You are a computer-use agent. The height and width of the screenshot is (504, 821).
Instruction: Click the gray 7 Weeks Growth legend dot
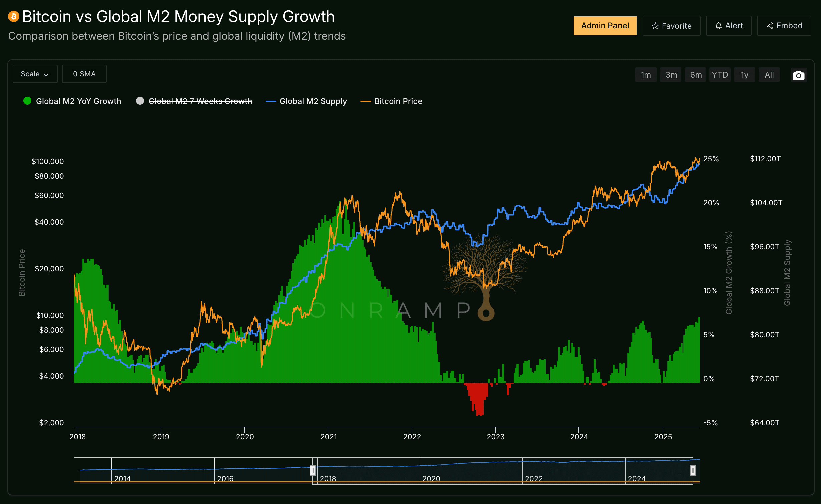point(140,101)
